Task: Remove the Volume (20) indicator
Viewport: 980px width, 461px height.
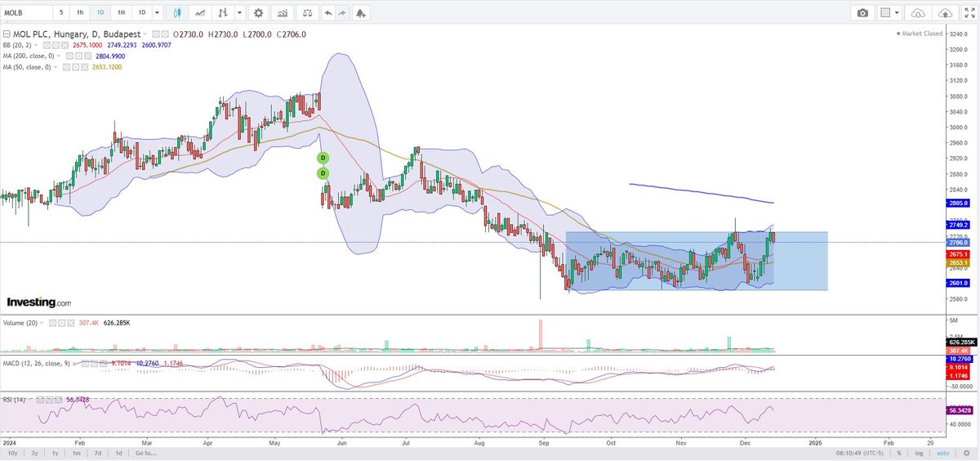Action: (x=70, y=323)
